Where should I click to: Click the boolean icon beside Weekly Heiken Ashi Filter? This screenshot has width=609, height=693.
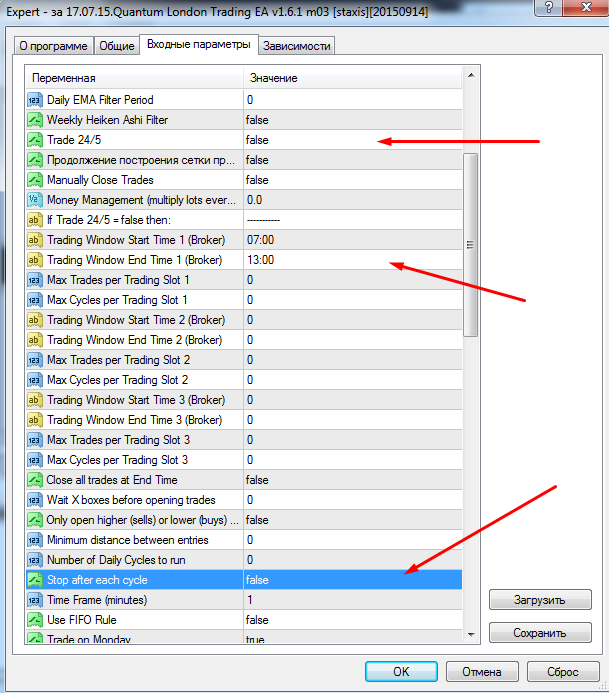pyautogui.click(x=35, y=120)
